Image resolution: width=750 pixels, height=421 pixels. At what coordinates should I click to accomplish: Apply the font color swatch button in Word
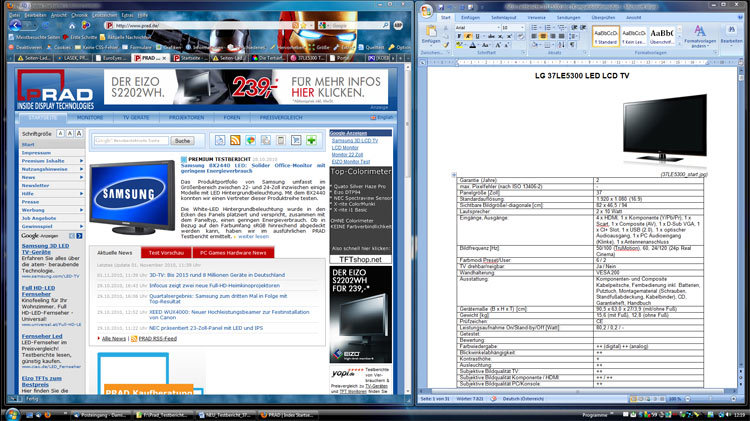(x=473, y=45)
